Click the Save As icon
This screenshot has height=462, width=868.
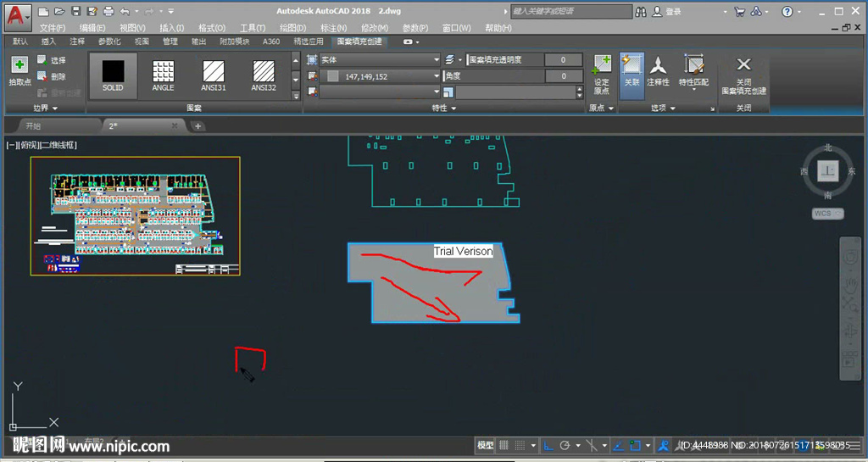[92, 11]
